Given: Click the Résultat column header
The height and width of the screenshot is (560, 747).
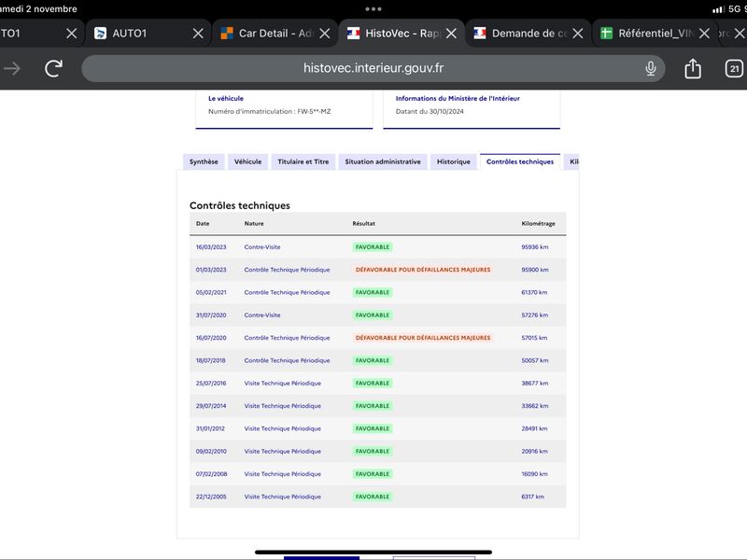Looking at the screenshot, I should [363, 223].
